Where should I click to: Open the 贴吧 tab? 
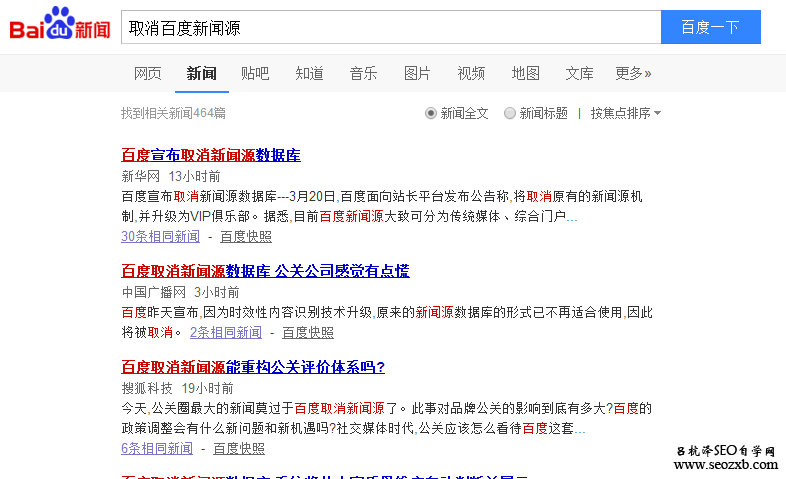click(x=255, y=74)
